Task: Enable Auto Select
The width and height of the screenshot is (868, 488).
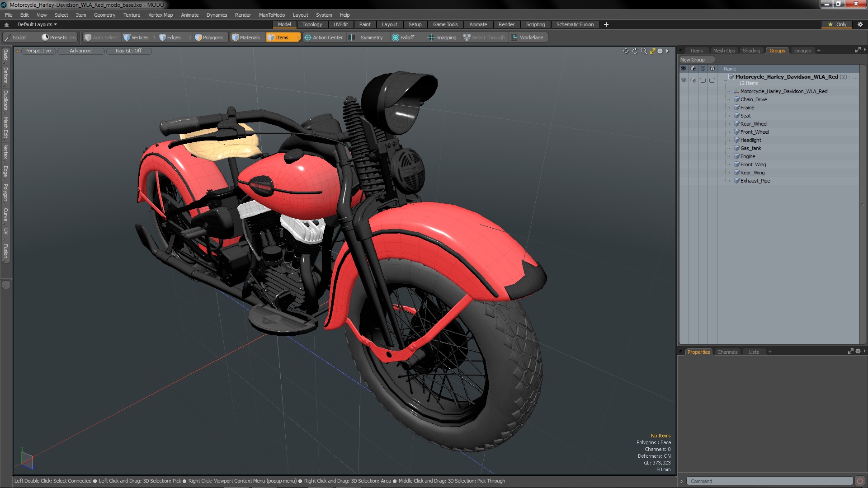Action: pyautogui.click(x=101, y=38)
